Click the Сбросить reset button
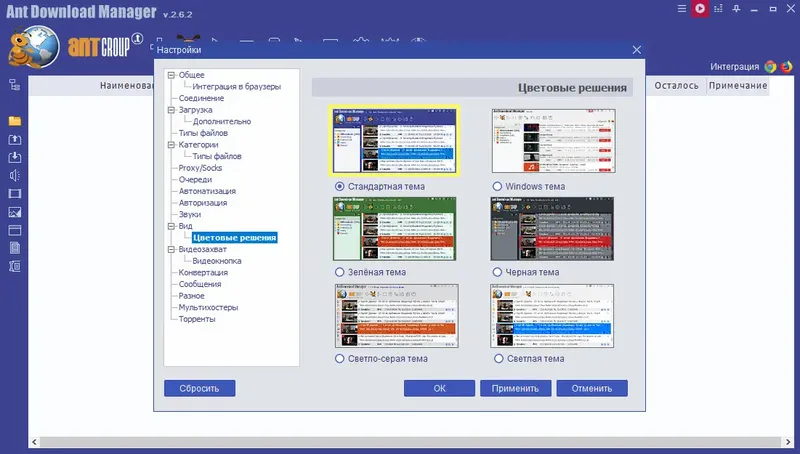Screen dimensions: 800x454 pyautogui.click(x=199, y=388)
